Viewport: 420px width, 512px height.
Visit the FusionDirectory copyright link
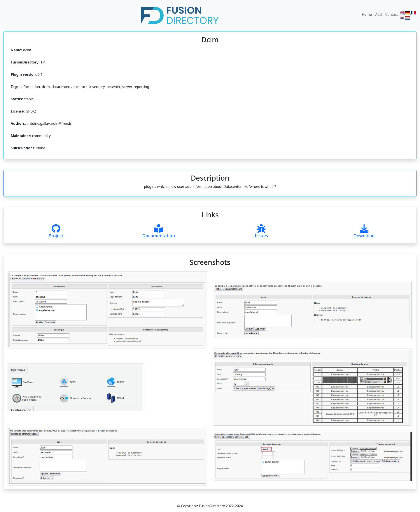(212, 506)
